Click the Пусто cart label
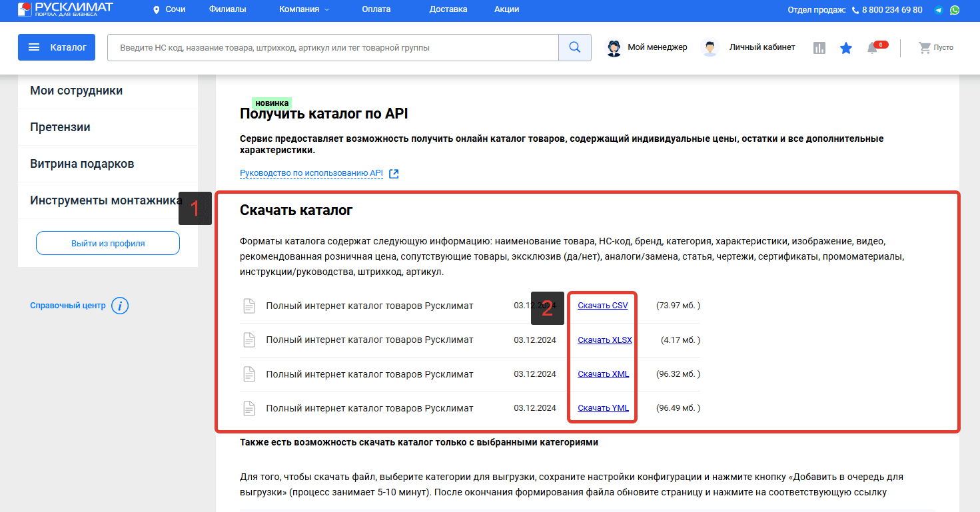 tap(943, 48)
